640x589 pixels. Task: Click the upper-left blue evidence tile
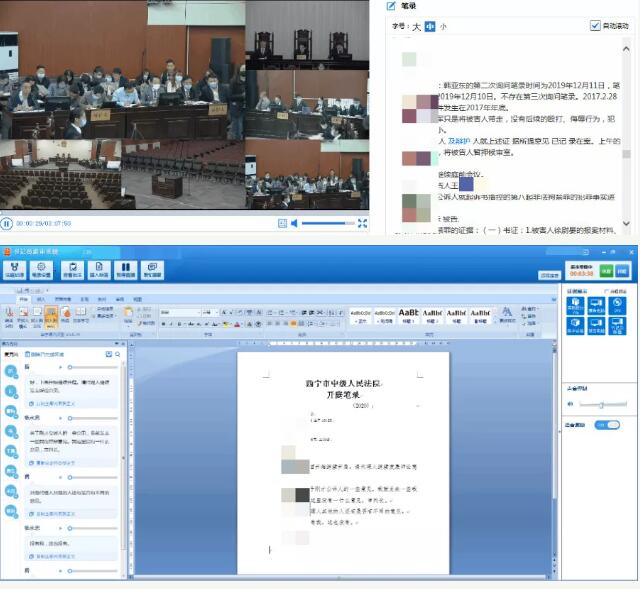(x=576, y=306)
